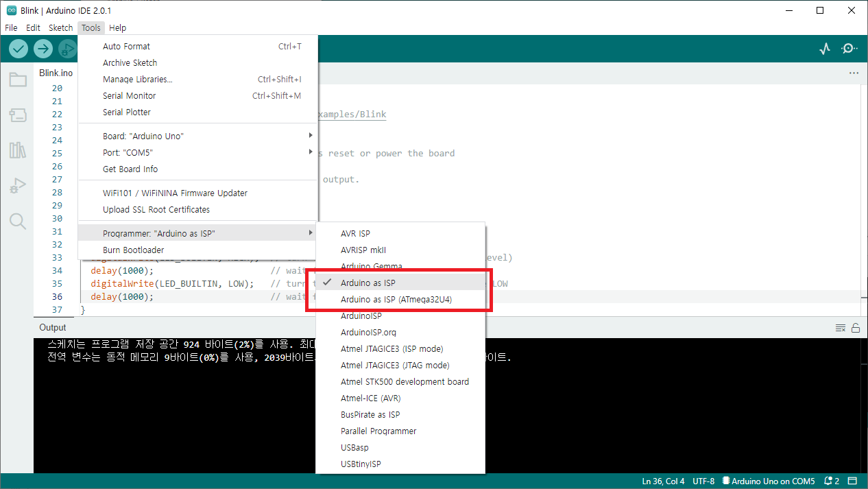868x489 pixels.
Task: Click the Output panel tab
Action: pos(53,328)
